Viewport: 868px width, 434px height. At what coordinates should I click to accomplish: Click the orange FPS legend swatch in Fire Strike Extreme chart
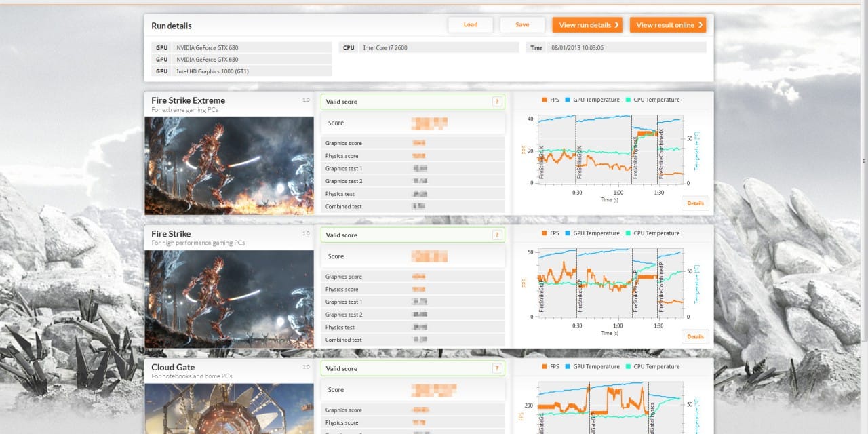[544, 100]
